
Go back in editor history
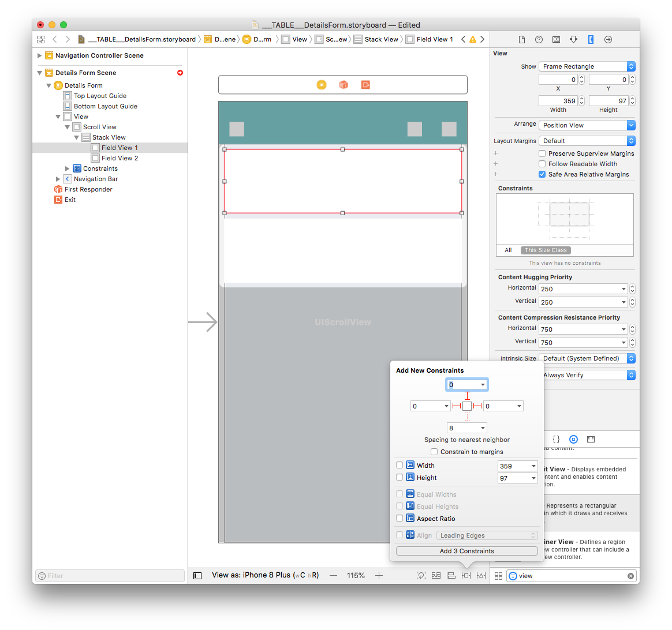[x=54, y=39]
